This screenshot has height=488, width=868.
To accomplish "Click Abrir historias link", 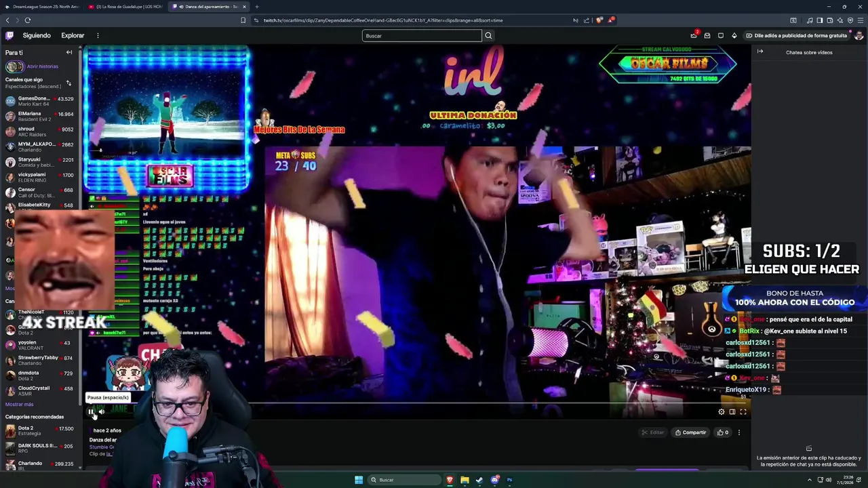I will pyautogui.click(x=42, y=66).
